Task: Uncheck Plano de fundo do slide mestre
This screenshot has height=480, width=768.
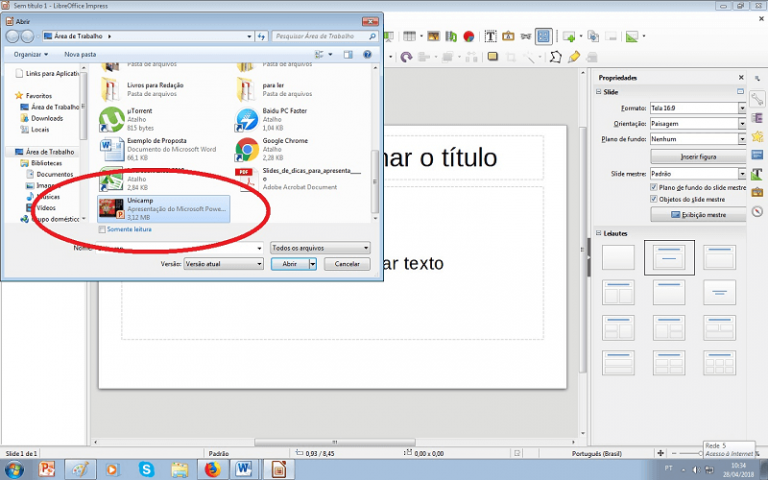Action: [654, 187]
